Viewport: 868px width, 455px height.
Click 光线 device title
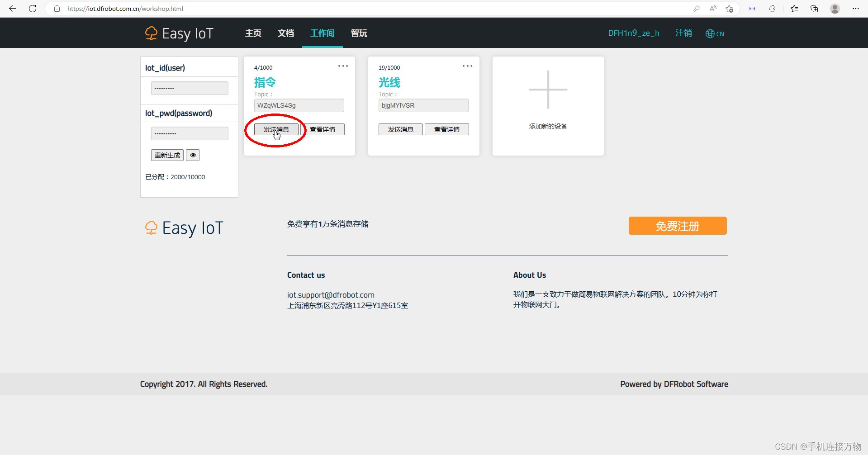coord(389,82)
